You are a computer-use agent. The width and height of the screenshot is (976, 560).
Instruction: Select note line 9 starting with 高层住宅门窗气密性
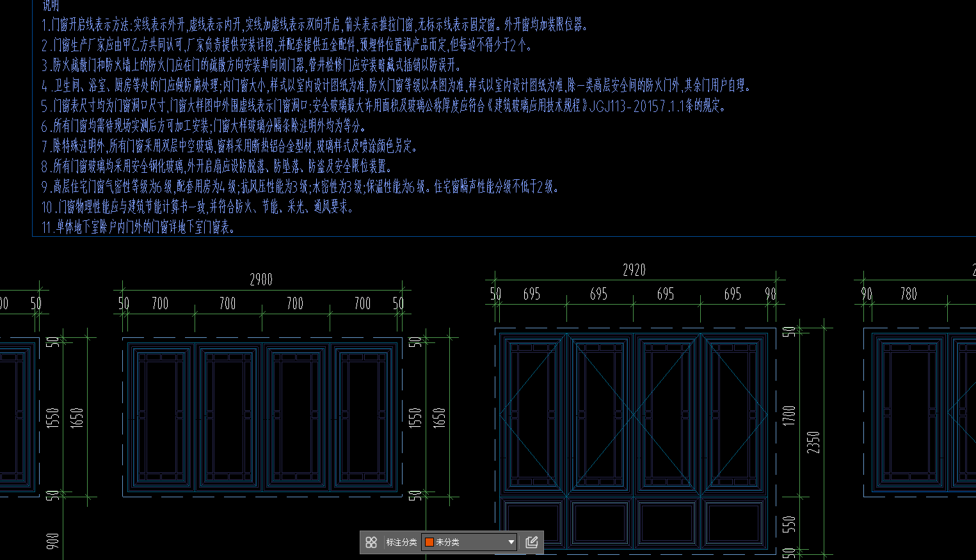point(301,187)
